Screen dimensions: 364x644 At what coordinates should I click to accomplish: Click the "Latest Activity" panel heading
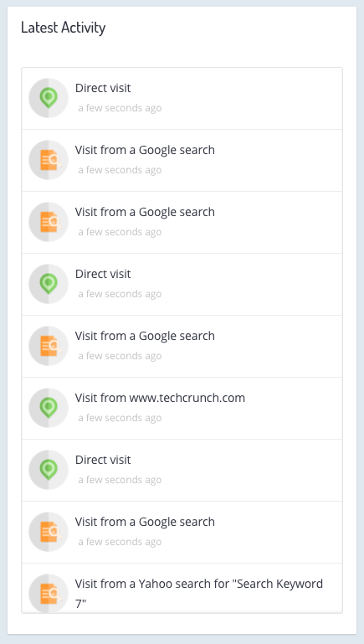coord(64,28)
